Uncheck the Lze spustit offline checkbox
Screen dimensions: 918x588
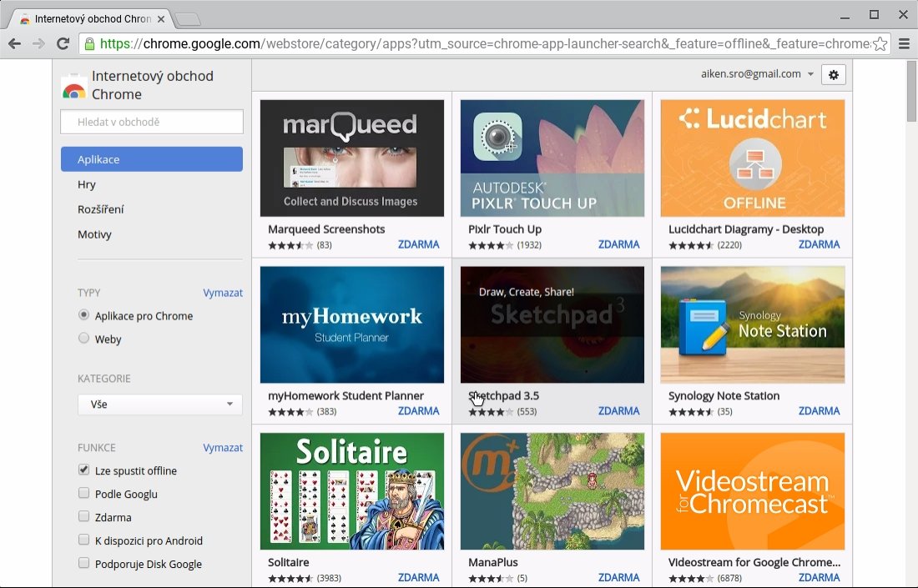point(83,470)
